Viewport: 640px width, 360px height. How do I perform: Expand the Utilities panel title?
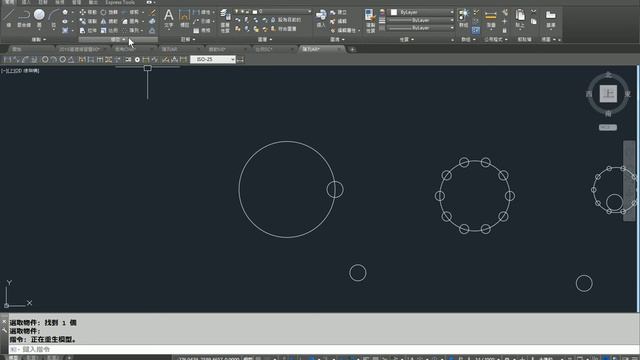(496, 40)
